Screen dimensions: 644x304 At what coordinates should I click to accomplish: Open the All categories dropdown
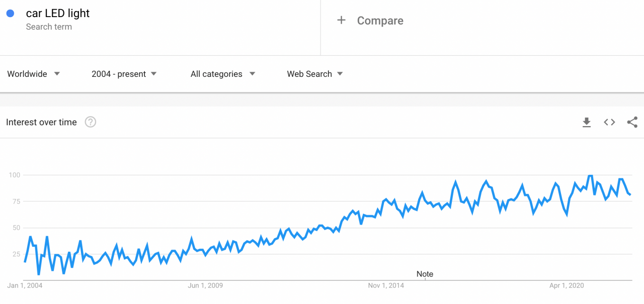[223, 74]
